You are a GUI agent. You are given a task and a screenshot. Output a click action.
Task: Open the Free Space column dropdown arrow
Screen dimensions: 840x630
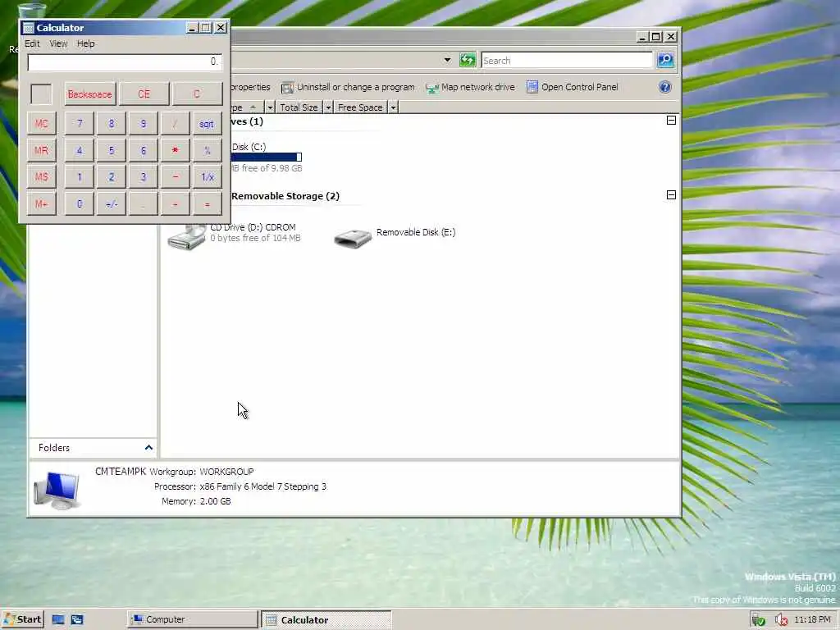(393, 107)
